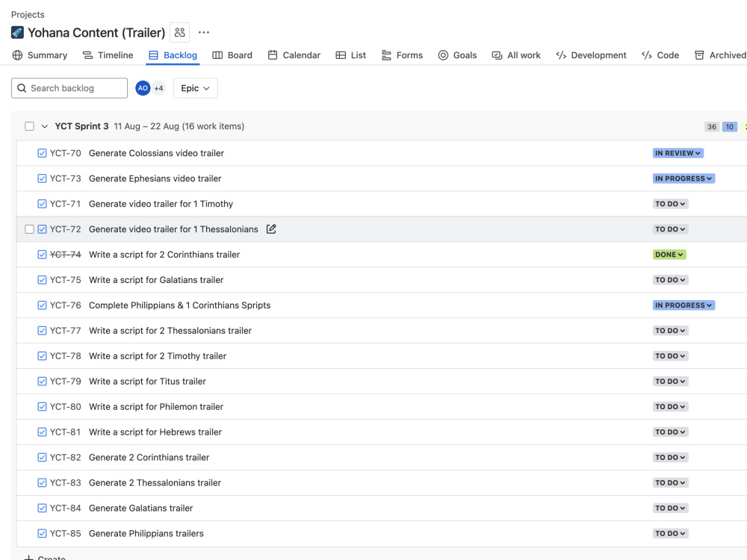Select "Complete Philippians & 1 Corinthians Spripts"
The image size is (747, 560).
point(179,305)
